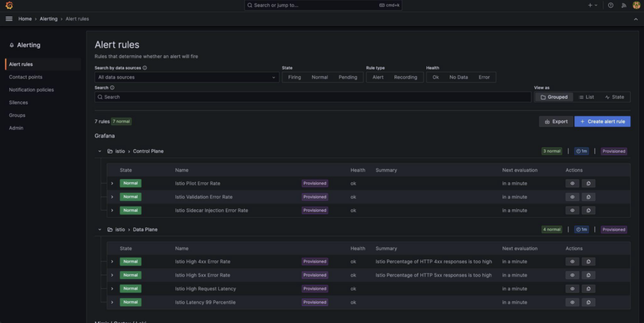
Task: Collapse the istio Control Plane group
Action: coord(99,151)
